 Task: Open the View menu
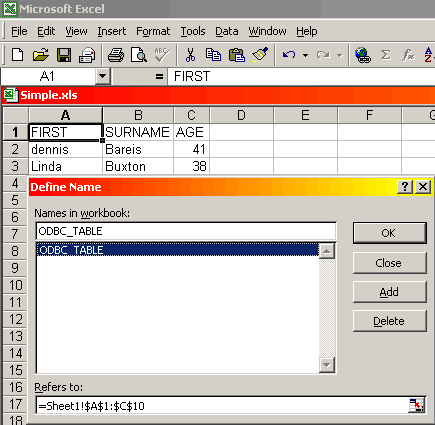point(76,31)
